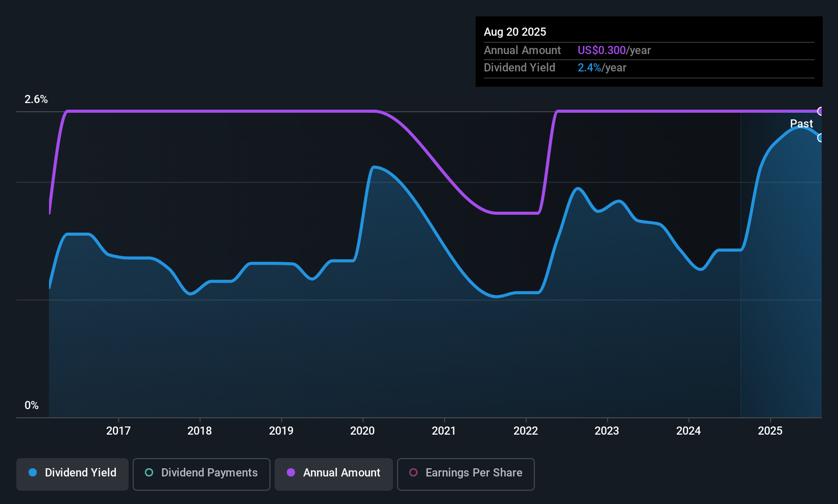Click the 2018 x-axis label

[x=200, y=431]
